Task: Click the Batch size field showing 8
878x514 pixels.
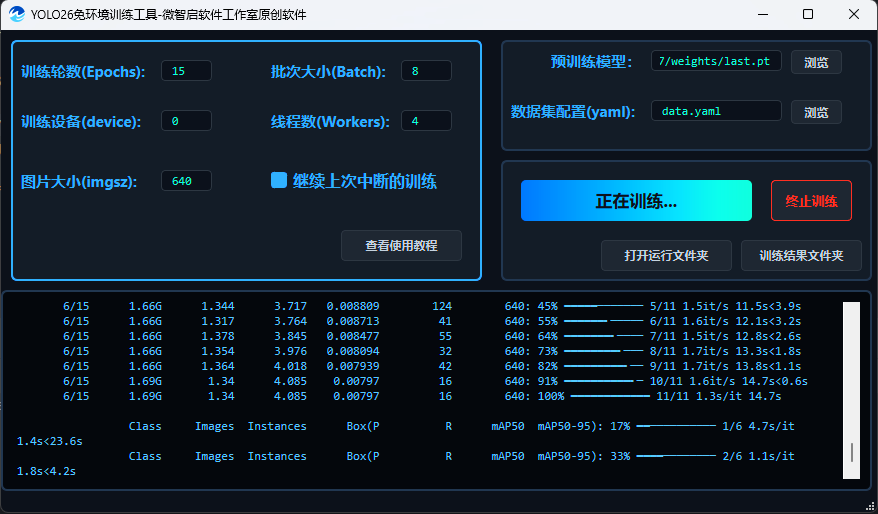Action: pos(427,71)
